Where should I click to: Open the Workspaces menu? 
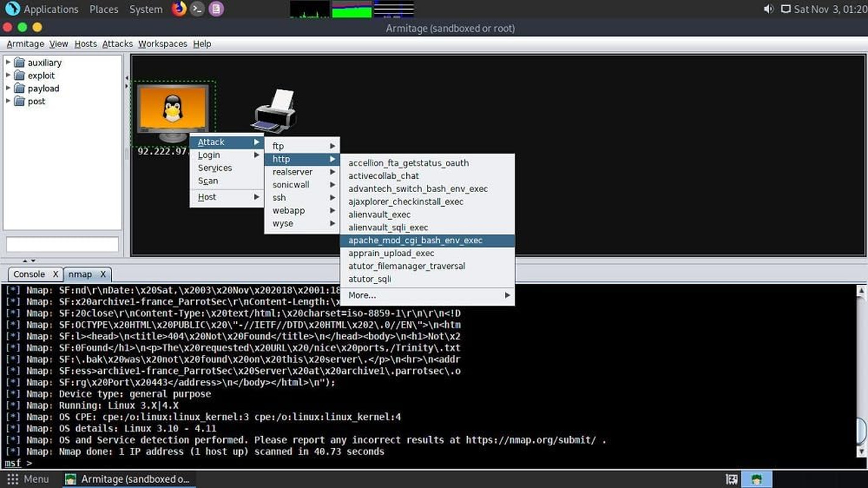click(162, 43)
